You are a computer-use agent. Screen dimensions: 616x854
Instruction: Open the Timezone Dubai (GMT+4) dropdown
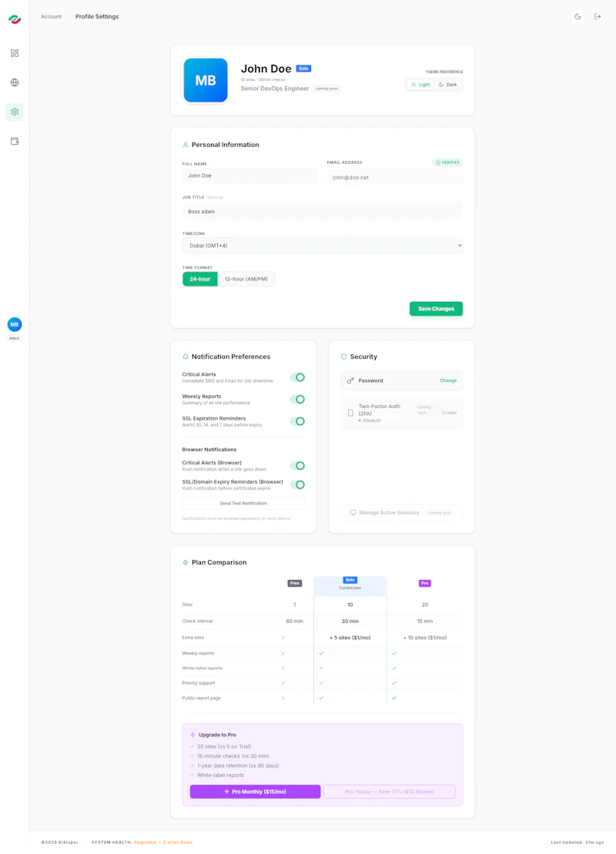323,246
